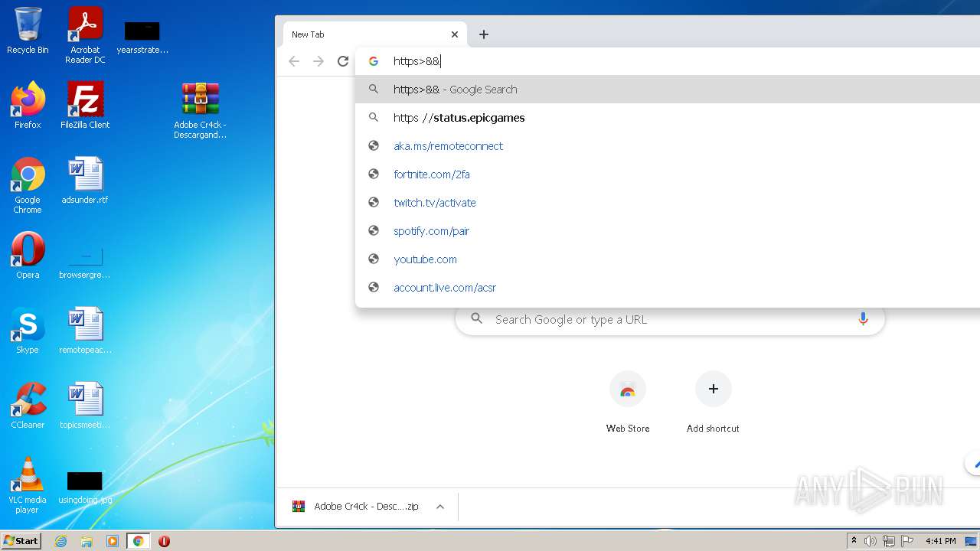
Task: Close the New Tab tab
Action: (x=455, y=34)
